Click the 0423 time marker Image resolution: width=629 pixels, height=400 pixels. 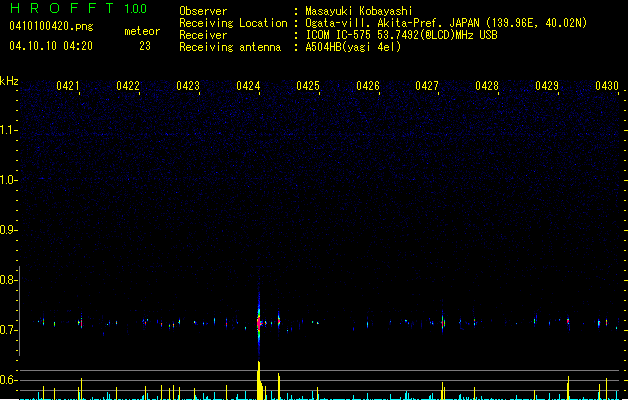click(188, 86)
